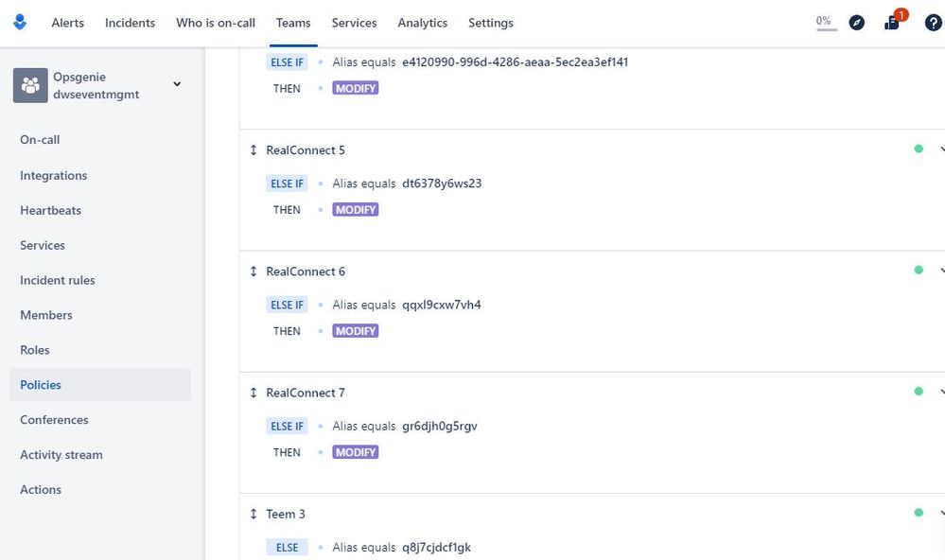Click the ELSE tag in Teem 3

pyautogui.click(x=287, y=547)
